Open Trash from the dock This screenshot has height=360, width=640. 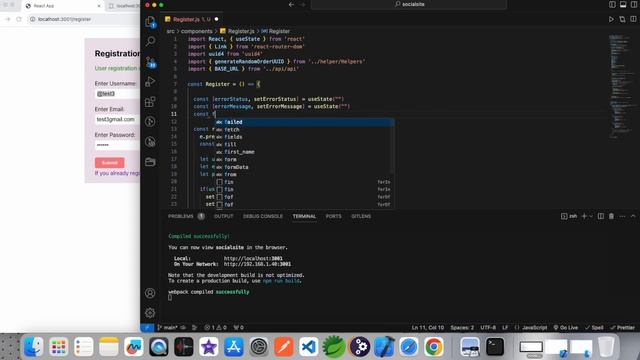[606, 347]
